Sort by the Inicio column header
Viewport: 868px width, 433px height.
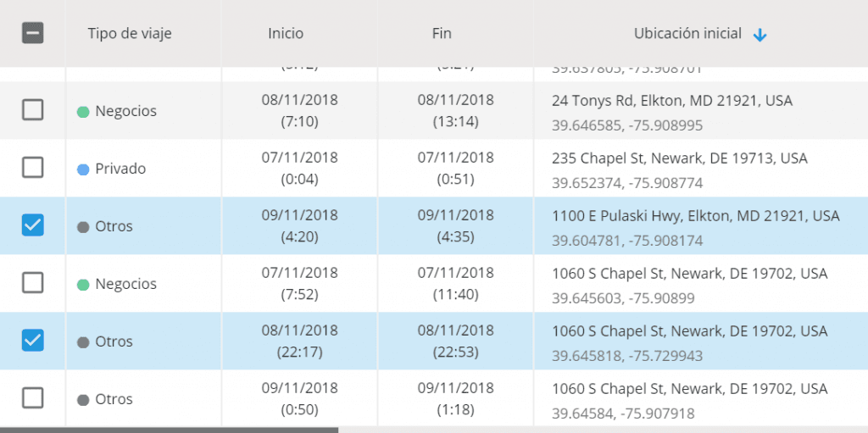click(x=286, y=34)
